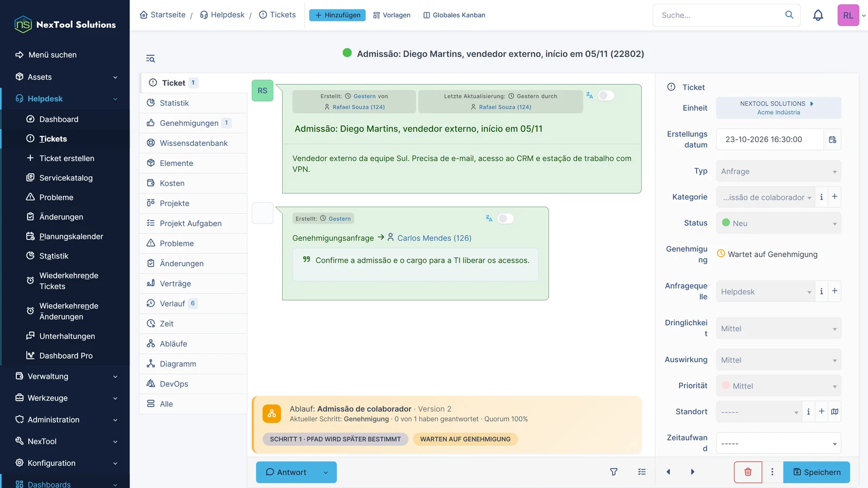The image size is (868, 488).
Task: Open the Wissensdatenbank tab
Action: pos(193,143)
